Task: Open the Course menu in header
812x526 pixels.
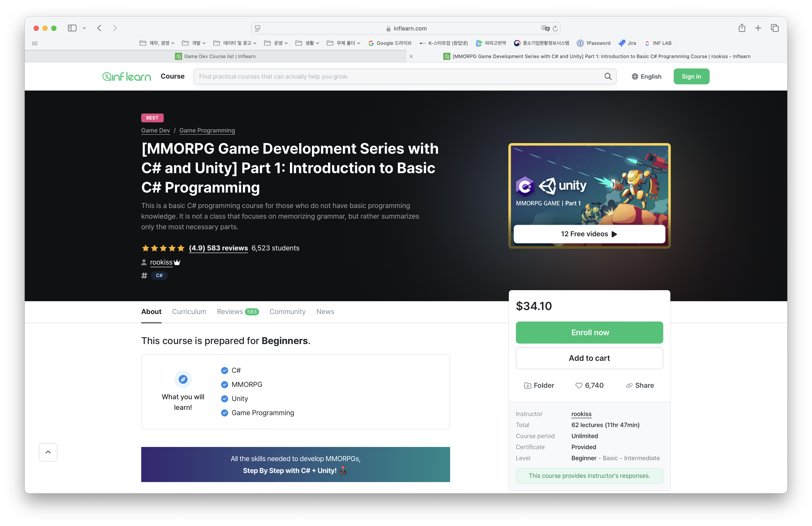Action: (172, 76)
